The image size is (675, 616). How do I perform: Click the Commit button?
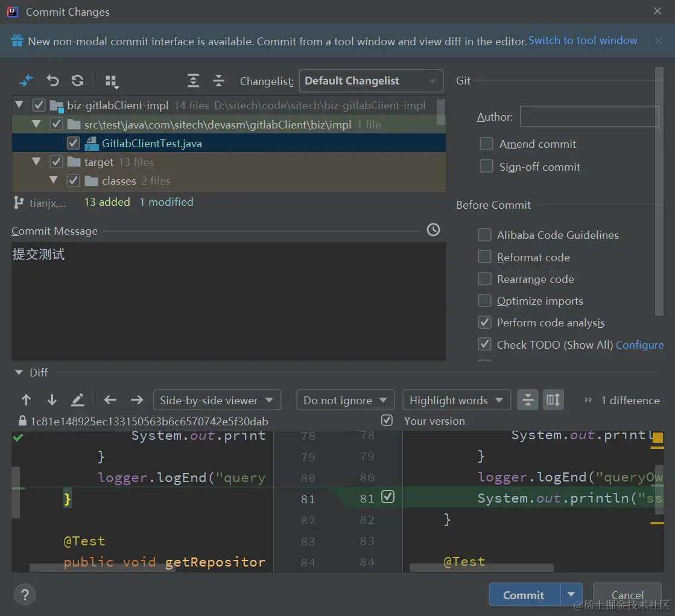click(x=524, y=594)
